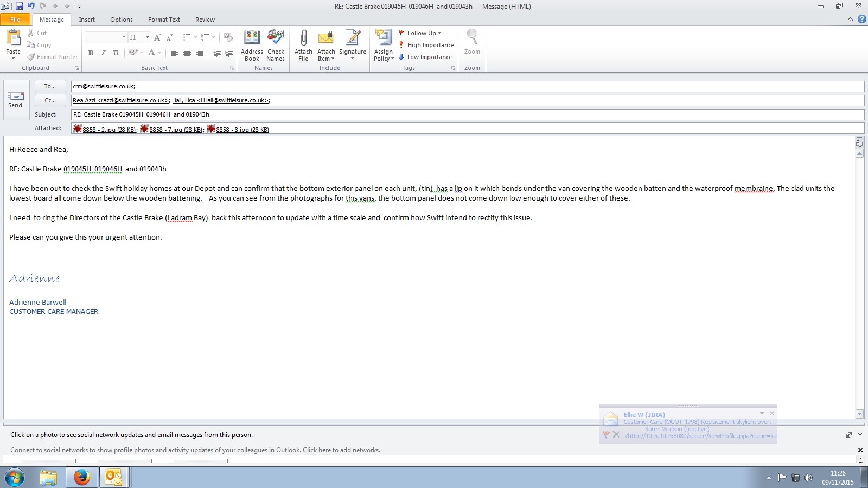Open Outlook Help
The image size is (868, 488).
[862, 19]
